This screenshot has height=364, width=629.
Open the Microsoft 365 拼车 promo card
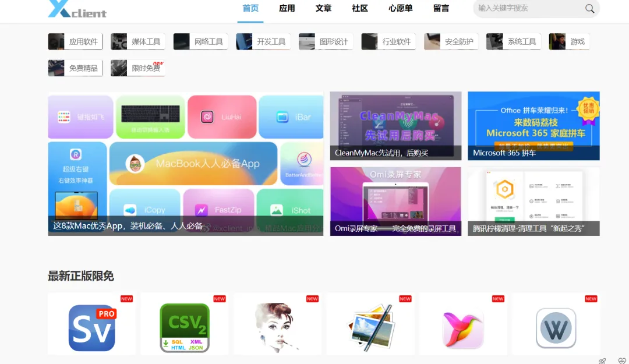[x=533, y=126]
